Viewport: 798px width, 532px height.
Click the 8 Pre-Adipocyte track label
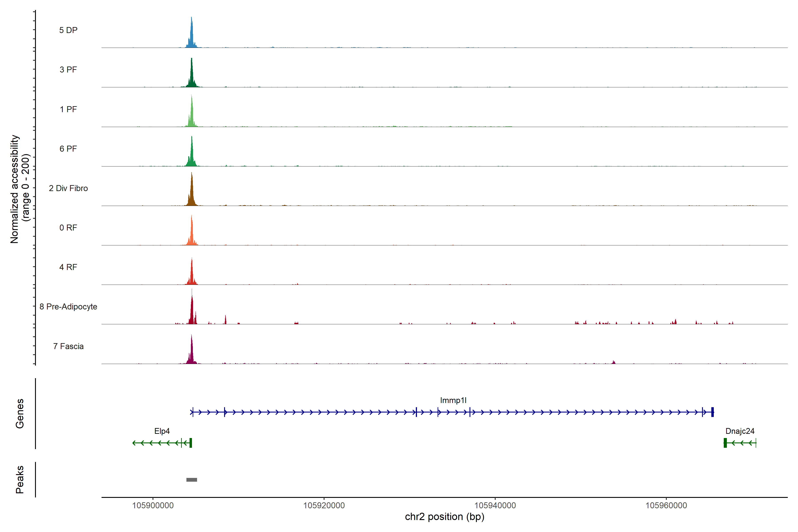(68, 306)
